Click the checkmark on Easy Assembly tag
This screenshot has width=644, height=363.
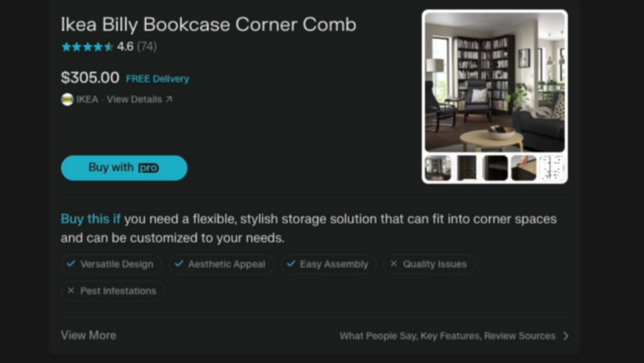coord(290,264)
